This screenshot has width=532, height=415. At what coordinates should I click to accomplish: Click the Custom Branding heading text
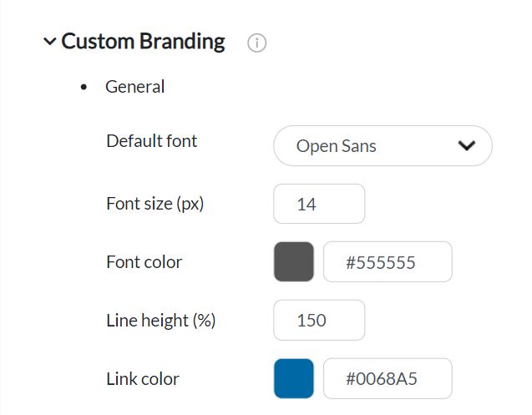tap(143, 42)
